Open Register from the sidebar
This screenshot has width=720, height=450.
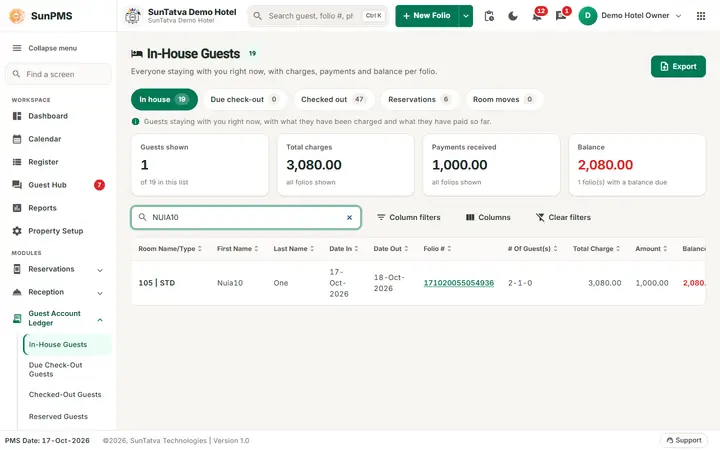[58, 162]
